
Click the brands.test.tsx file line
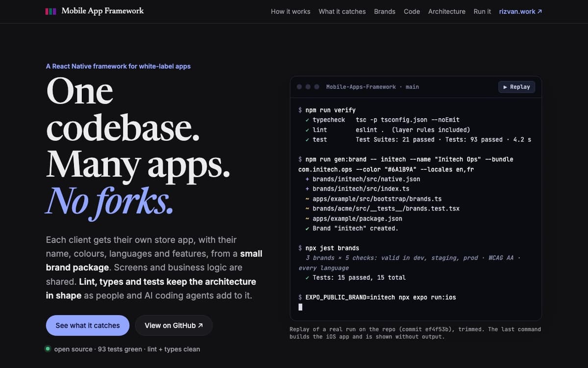(x=382, y=209)
